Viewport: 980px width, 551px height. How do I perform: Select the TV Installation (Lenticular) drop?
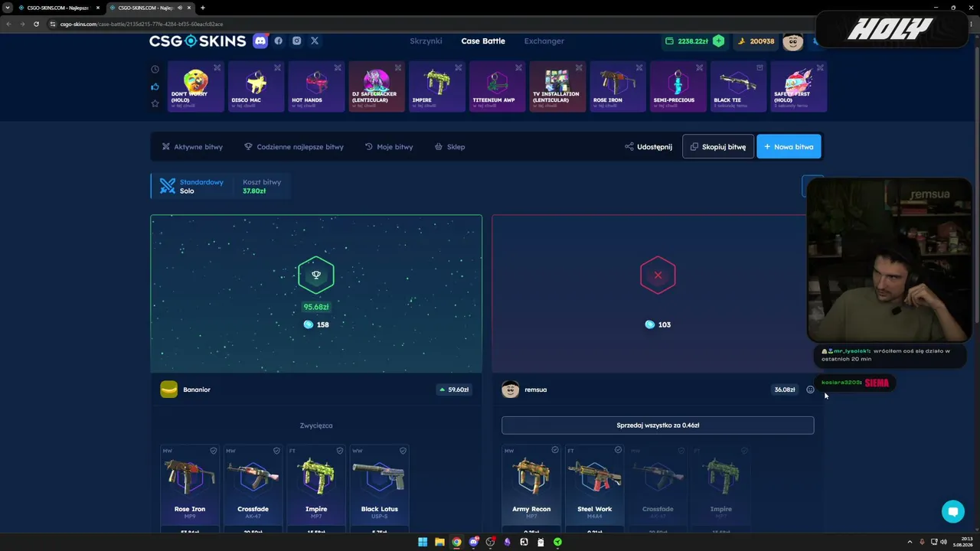point(557,86)
